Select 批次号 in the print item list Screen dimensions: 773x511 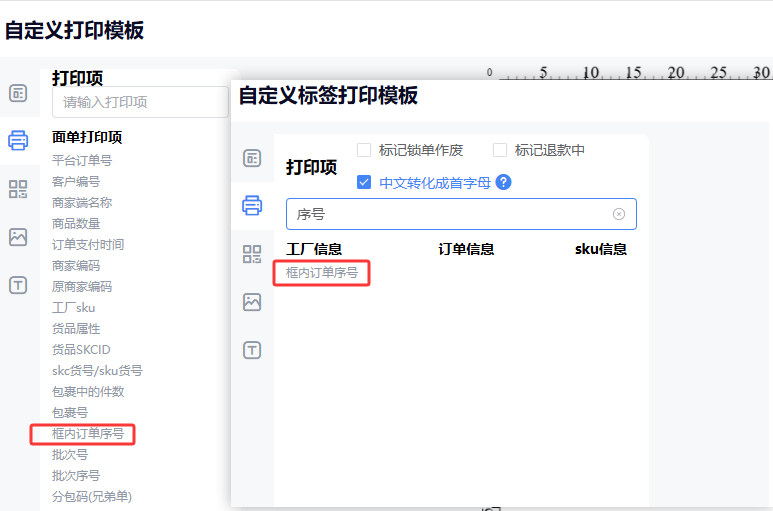click(70, 454)
